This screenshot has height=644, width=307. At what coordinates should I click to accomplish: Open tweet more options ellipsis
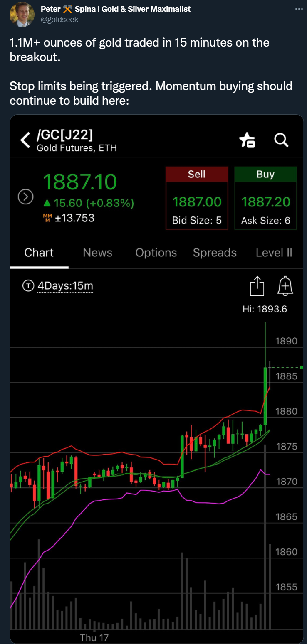[x=298, y=9]
